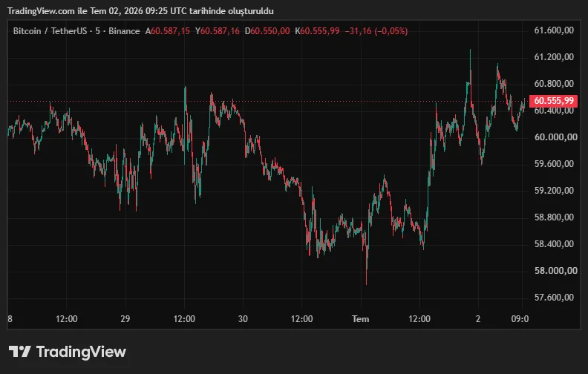Click the 61.600,00 price axis label
588x374 pixels.
tap(554, 30)
